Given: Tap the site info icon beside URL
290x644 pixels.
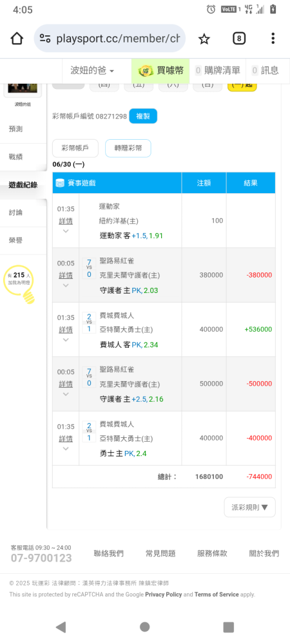Looking at the screenshot, I should 44,39.
